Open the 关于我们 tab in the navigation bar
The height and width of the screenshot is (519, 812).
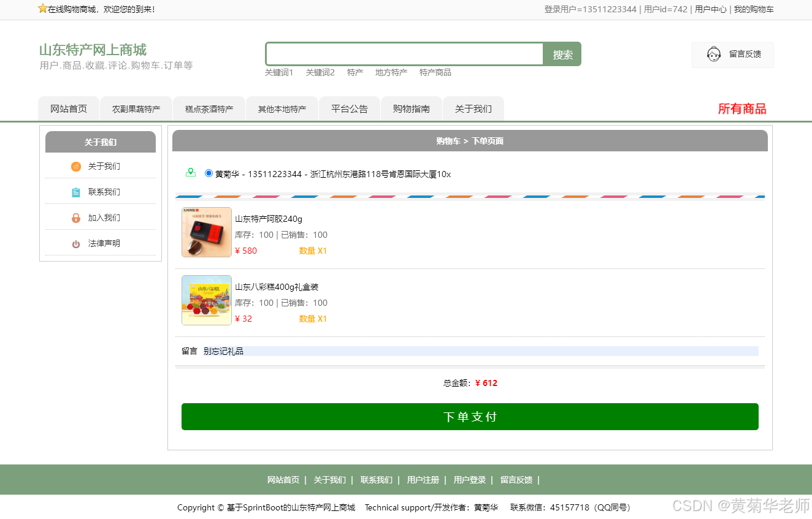(473, 108)
